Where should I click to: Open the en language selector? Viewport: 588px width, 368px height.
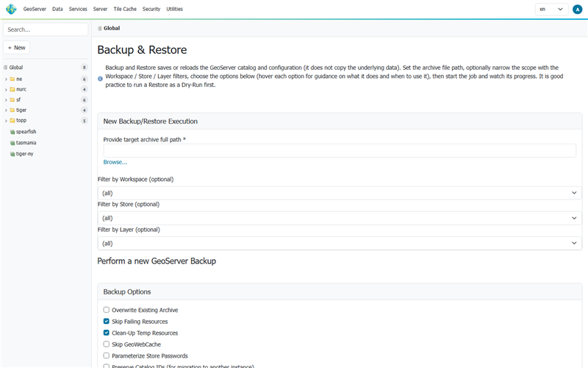pyautogui.click(x=552, y=10)
